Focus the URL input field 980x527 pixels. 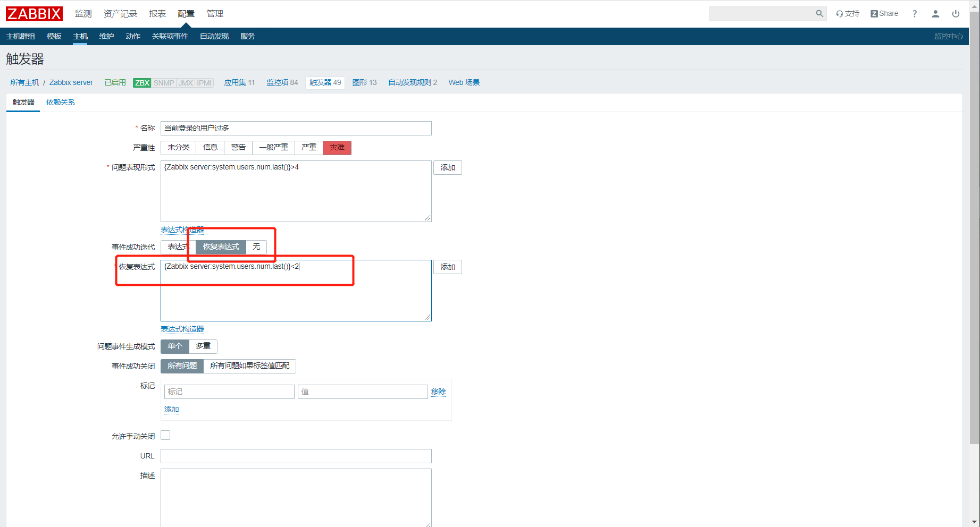click(296, 456)
